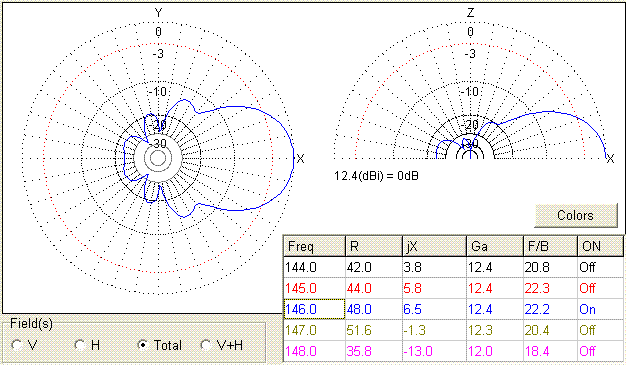Screen dimensions: 626x365
Task: Select the V+H field radio button
Action: click(x=206, y=345)
